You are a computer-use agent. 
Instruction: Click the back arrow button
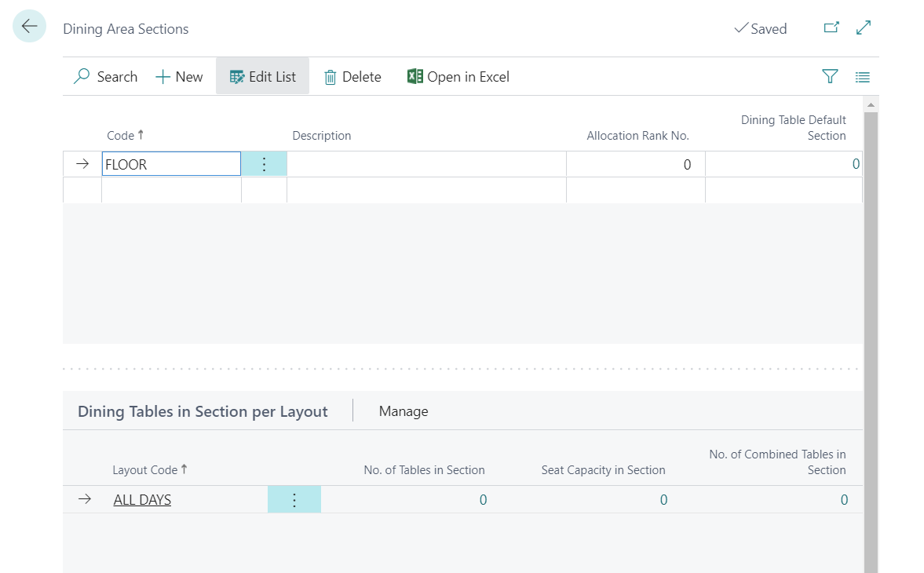pos(29,27)
